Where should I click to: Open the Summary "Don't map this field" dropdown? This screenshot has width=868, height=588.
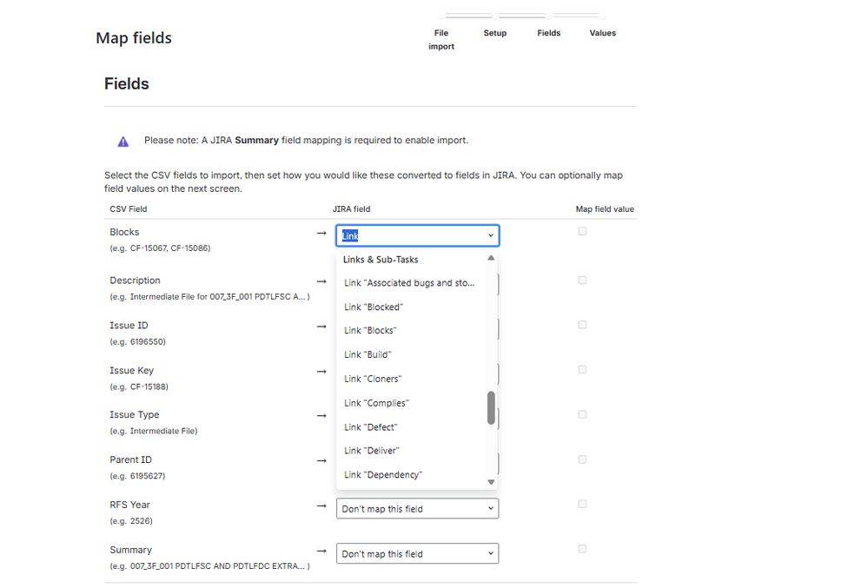point(417,553)
